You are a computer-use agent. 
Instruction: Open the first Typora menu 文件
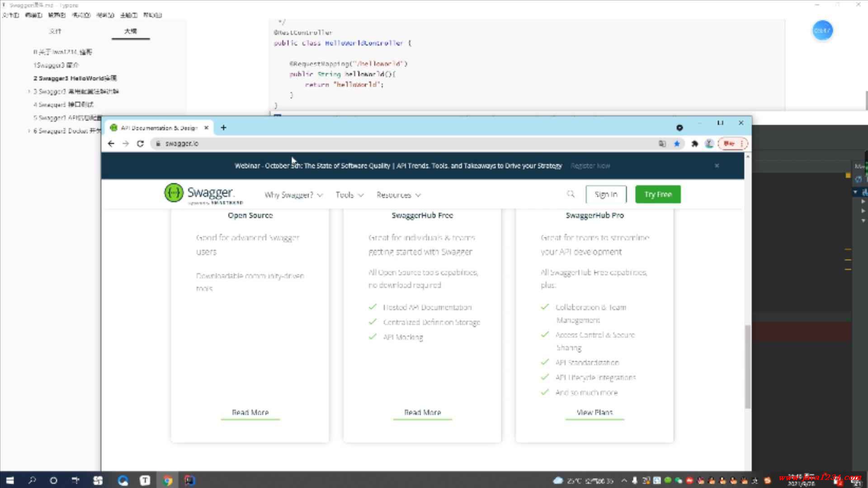point(11,15)
